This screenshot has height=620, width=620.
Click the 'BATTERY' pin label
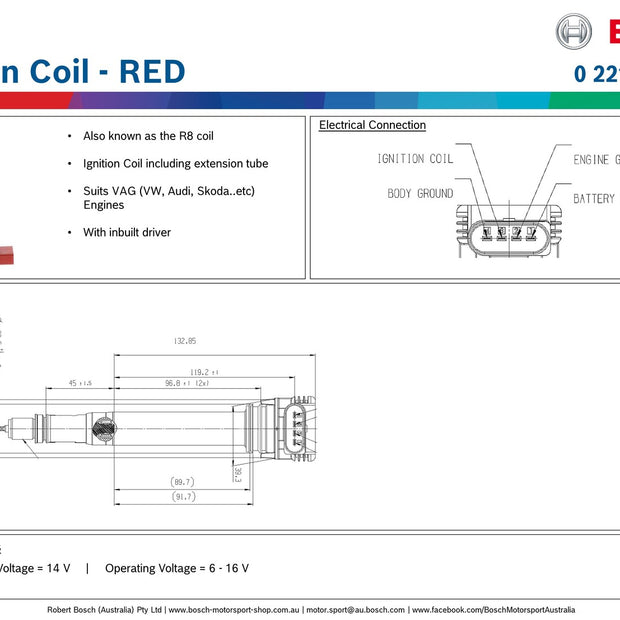click(594, 198)
